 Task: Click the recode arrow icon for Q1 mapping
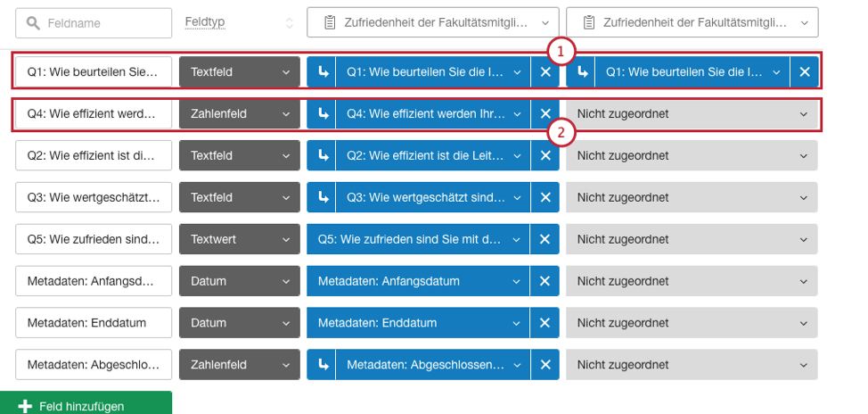(321, 72)
